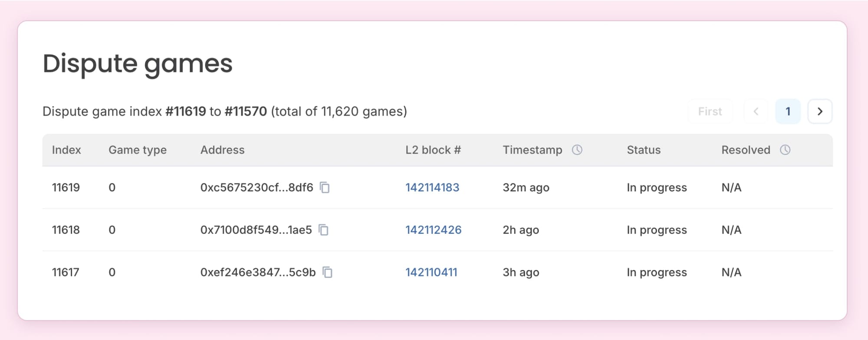Copy address 0xef246e3847...5c9b using copy icon
868x340 pixels.
point(329,273)
